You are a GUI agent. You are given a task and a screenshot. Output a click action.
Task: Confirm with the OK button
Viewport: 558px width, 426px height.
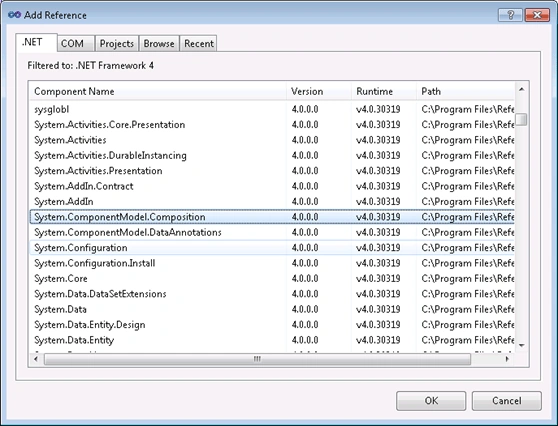[431, 401]
